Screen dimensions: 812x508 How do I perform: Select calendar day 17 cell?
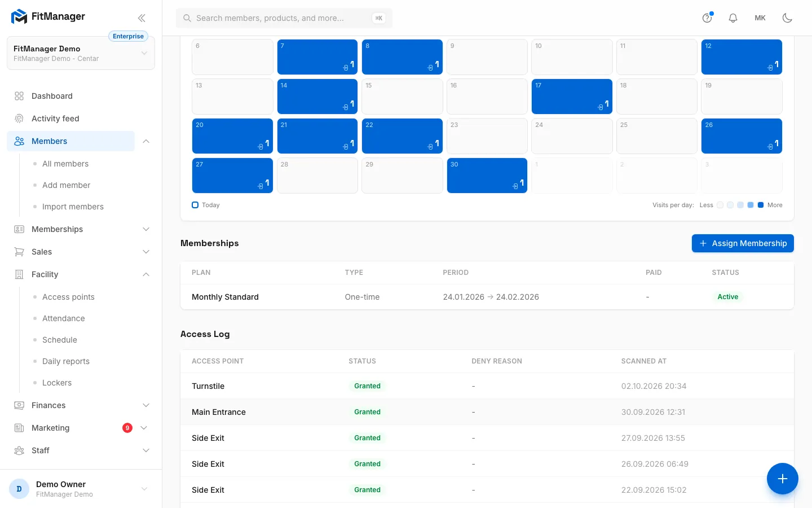pos(572,97)
